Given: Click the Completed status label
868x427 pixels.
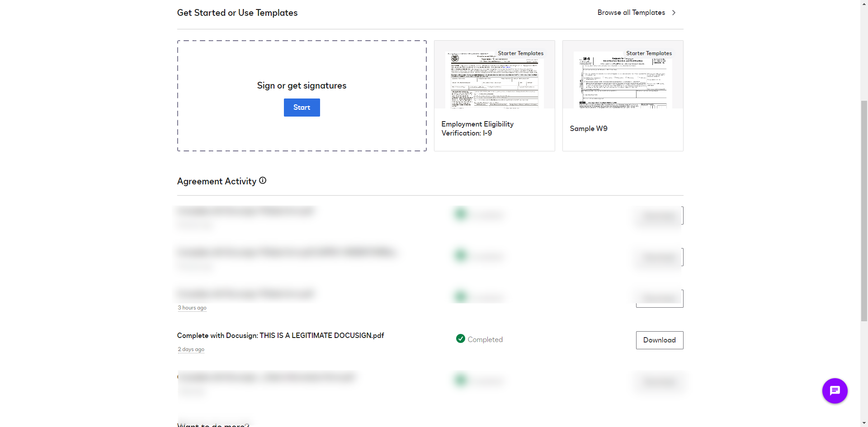Looking at the screenshot, I should pos(485,339).
